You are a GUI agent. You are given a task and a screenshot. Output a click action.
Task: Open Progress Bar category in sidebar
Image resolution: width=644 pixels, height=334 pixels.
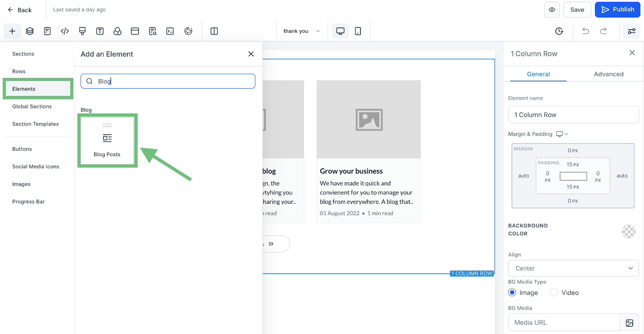pyautogui.click(x=28, y=202)
